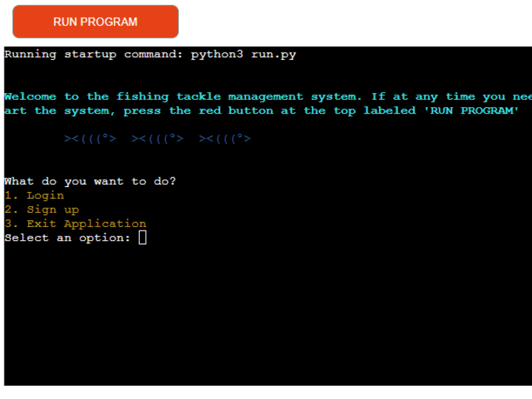Viewport: 532px width, 399px height.
Task: Click the 'Welcome' word in cyan text
Action: (x=30, y=96)
